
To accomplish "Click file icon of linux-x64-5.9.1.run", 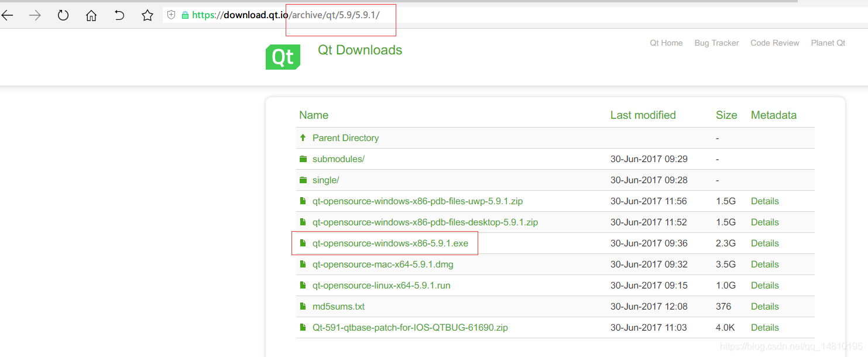I will coord(303,286).
